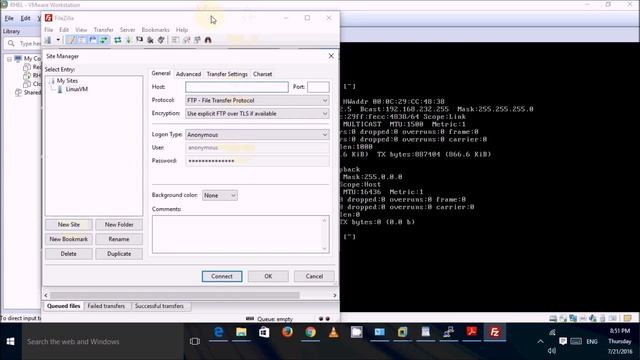Image resolution: width=640 pixels, height=360 pixels.
Task: Click the Connect button
Action: click(x=222, y=276)
